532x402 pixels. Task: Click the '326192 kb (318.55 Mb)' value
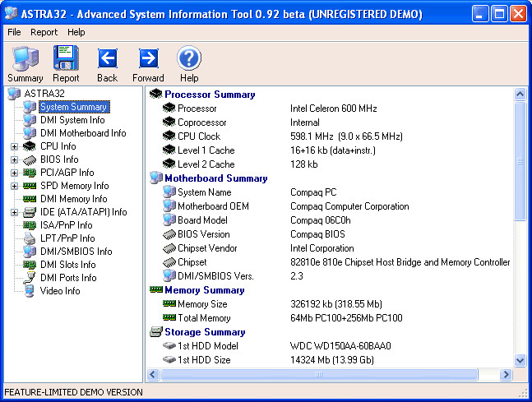(x=336, y=304)
